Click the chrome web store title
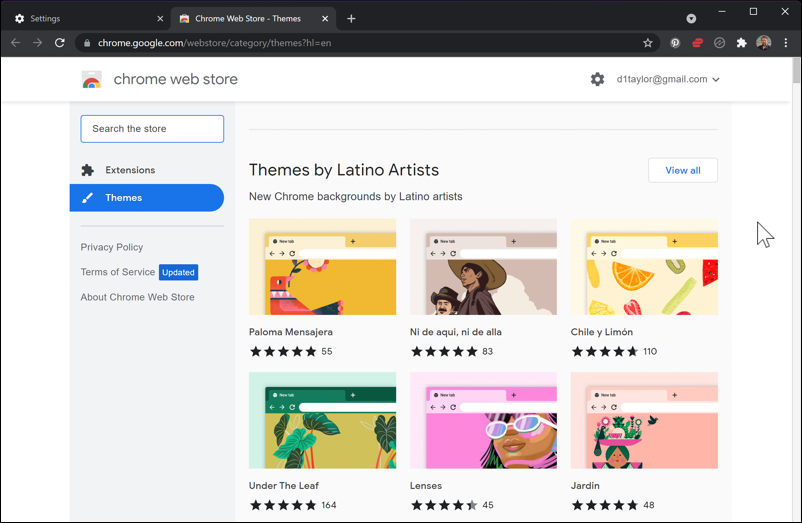Screen dimensions: 802x523 pyautogui.click(x=175, y=79)
